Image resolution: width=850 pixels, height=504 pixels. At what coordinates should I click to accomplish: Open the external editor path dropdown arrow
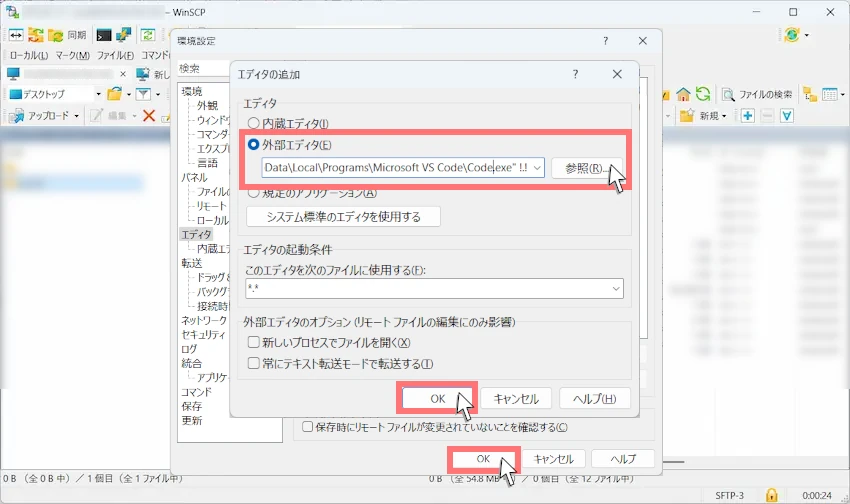tap(537, 167)
